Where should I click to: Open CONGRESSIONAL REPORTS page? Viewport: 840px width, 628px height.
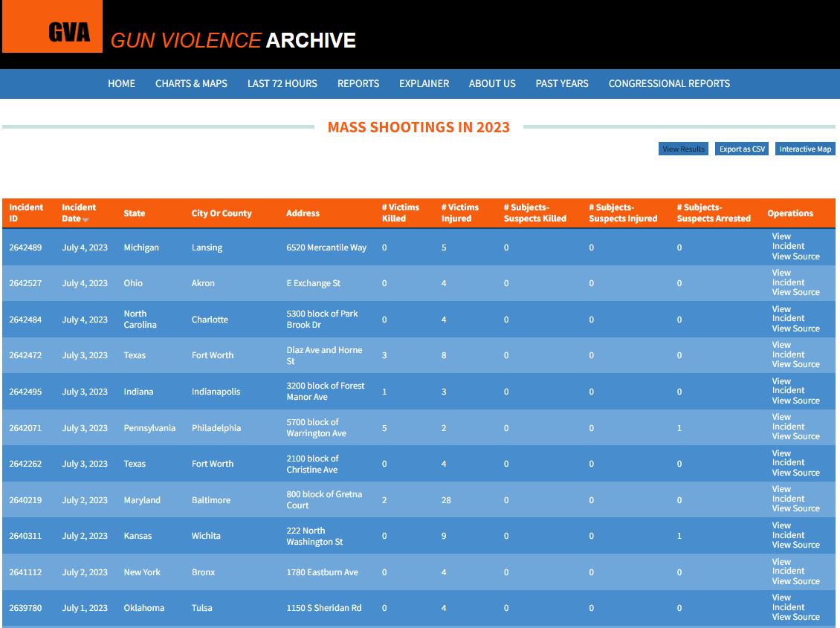click(x=669, y=83)
